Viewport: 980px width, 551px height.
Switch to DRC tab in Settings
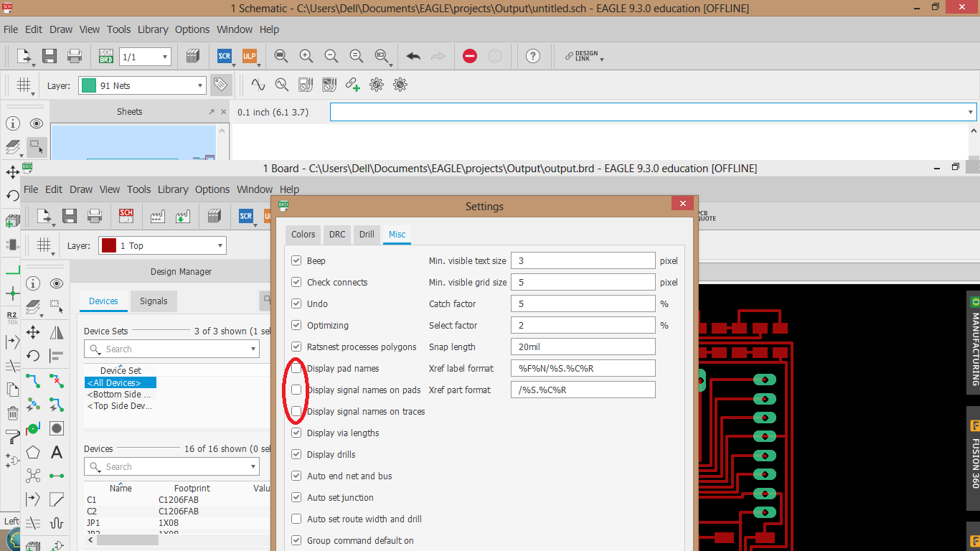point(337,235)
